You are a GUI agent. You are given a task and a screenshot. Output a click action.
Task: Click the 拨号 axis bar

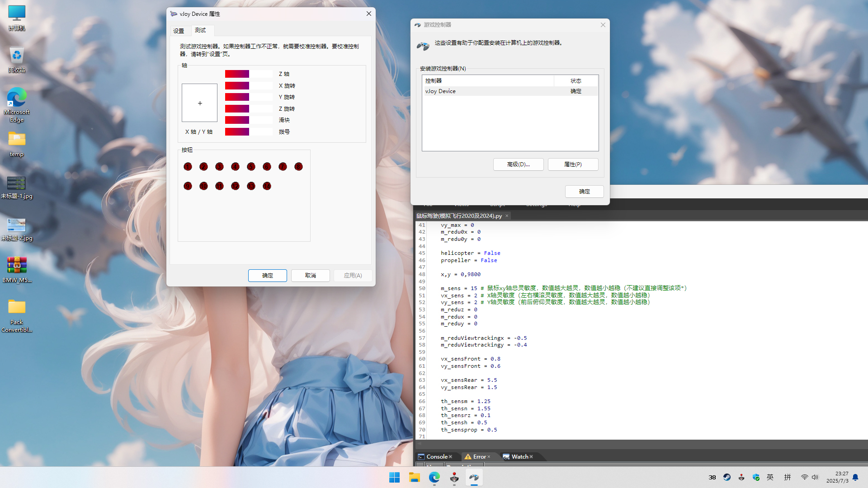coord(249,132)
